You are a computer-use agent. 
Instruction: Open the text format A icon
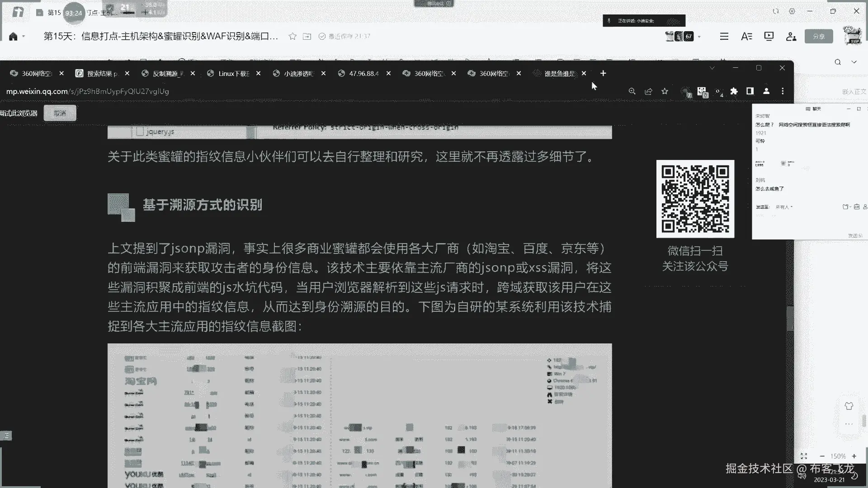746,37
